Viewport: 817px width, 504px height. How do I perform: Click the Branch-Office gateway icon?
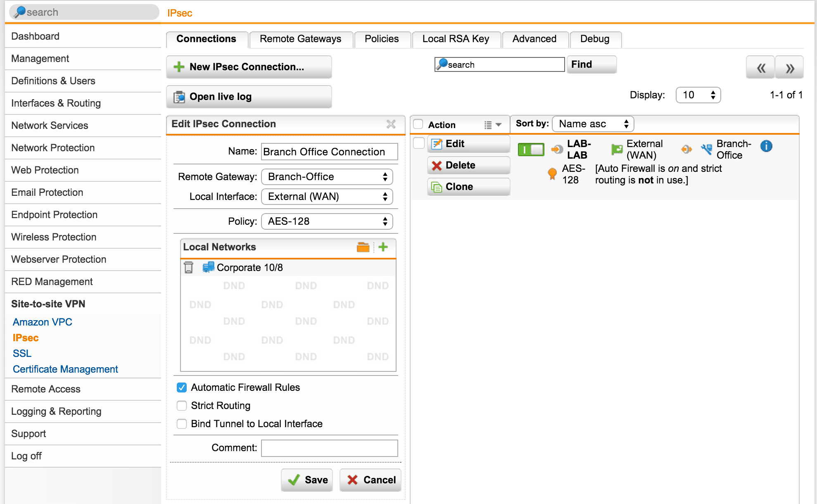[706, 149]
